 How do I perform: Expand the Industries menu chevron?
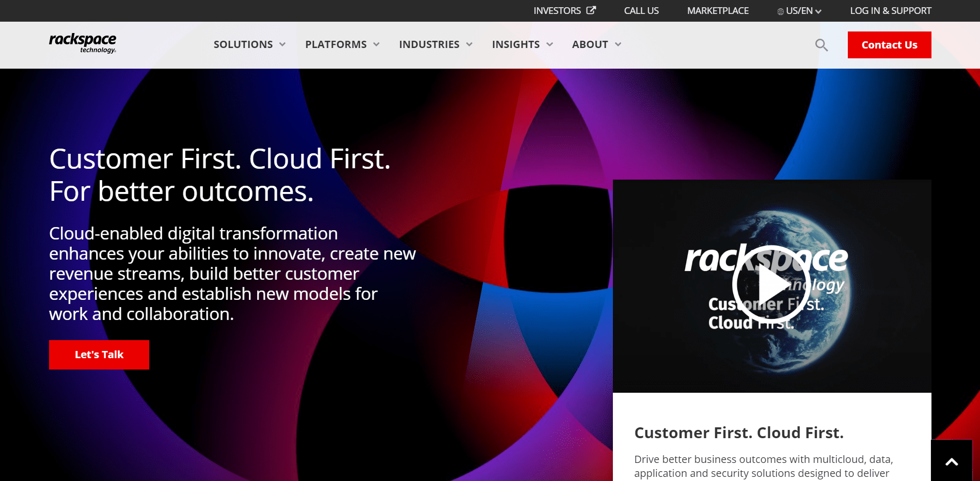[469, 44]
